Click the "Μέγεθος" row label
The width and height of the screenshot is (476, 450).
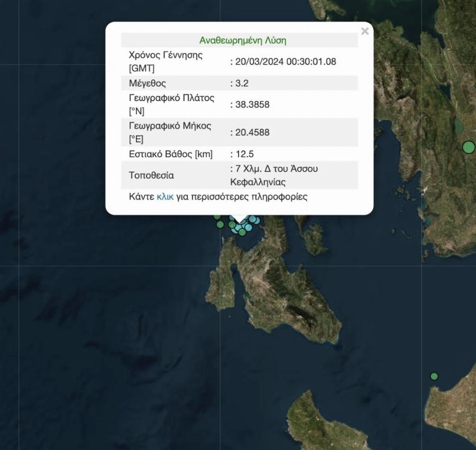click(x=147, y=83)
